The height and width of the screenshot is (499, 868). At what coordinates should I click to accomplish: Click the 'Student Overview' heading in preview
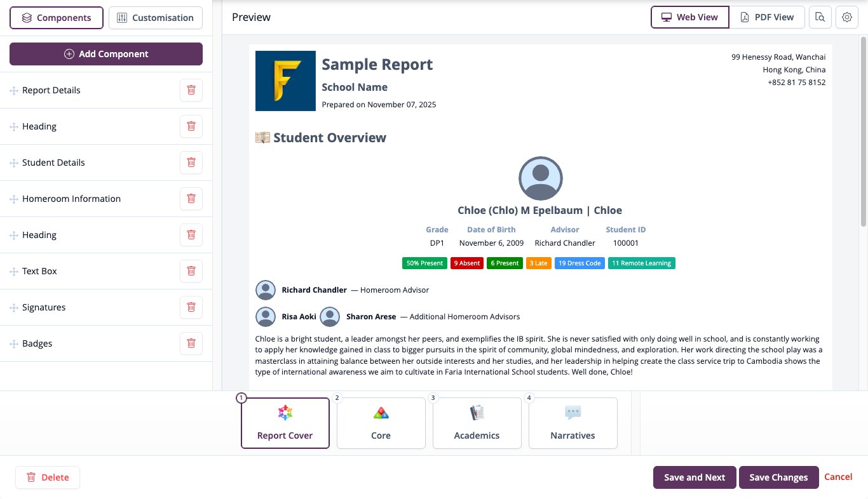(x=330, y=138)
